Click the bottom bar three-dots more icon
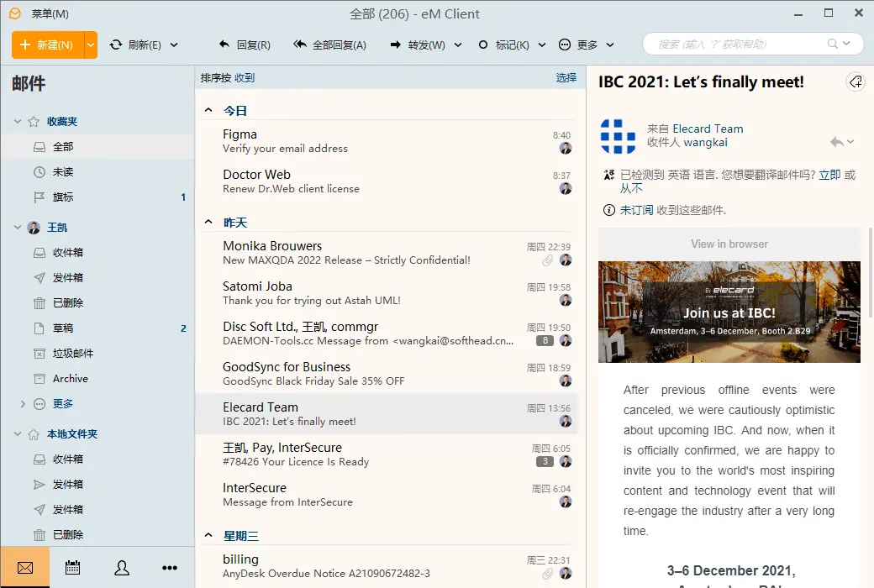Image resolution: width=874 pixels, height=588 pixels. [170, 567]
